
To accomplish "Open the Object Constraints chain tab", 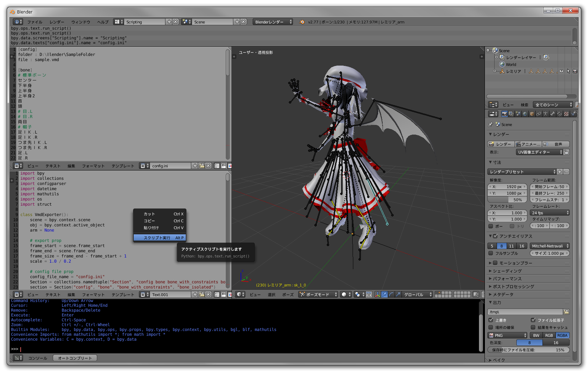I will (x=539, y=114).
